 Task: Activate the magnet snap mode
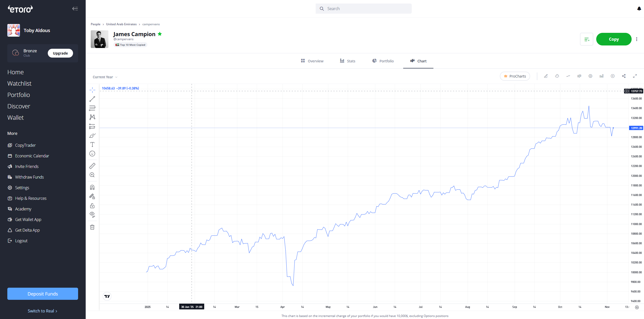point(92,187)
